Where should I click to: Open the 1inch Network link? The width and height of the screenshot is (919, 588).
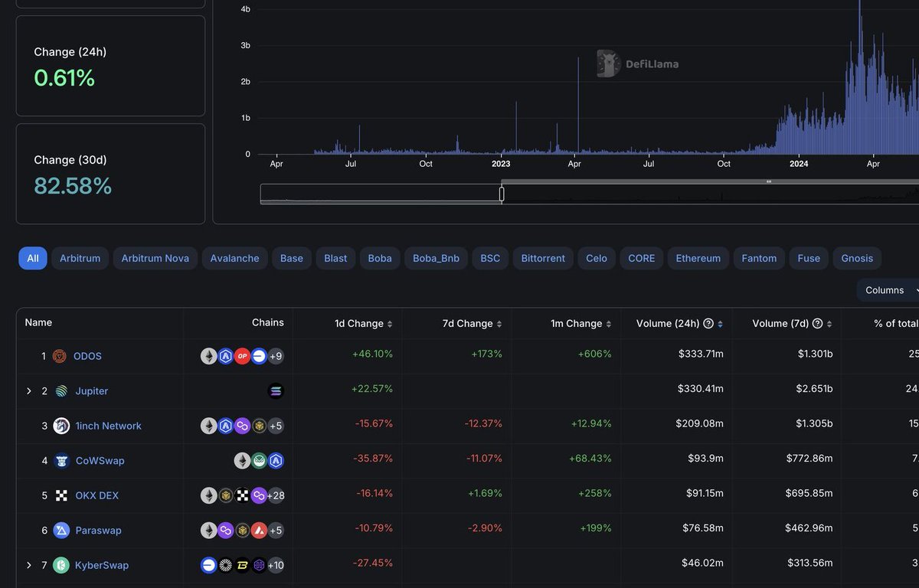pyautogui.click(x=108, y=426)
